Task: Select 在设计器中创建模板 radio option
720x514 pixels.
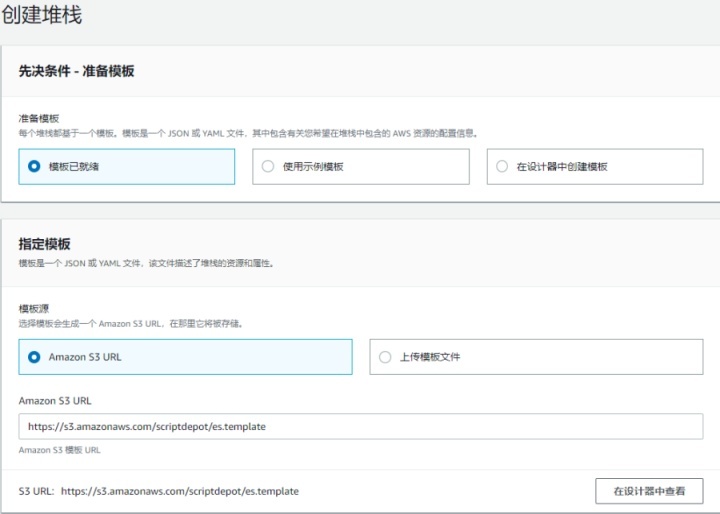Action: click(595, 166)
